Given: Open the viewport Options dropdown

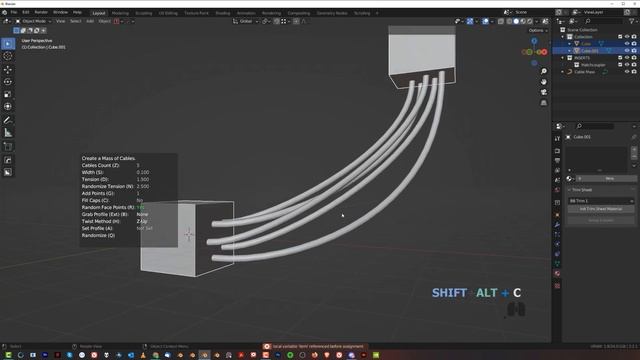Looking at the screenshot, I should click(x=538, y=31).
